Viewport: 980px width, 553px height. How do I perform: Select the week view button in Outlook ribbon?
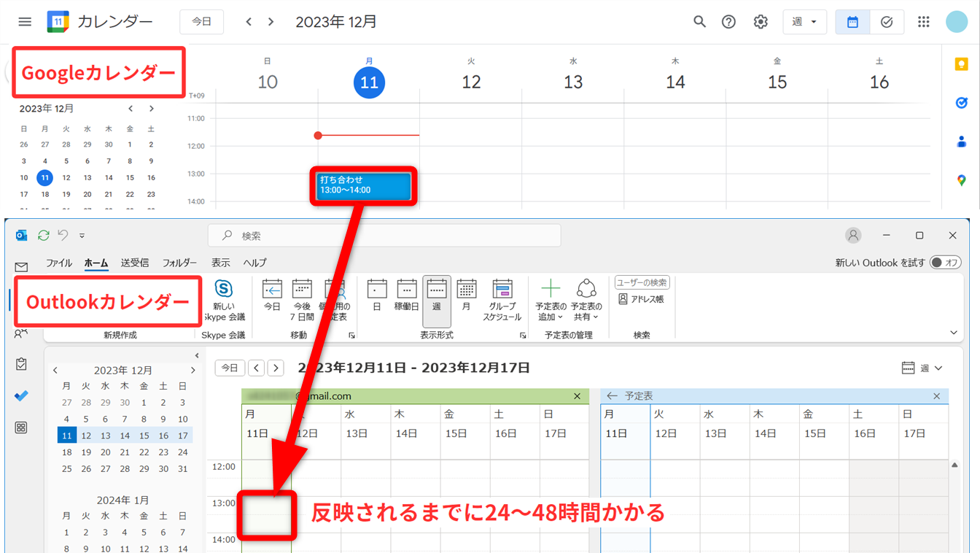436,300
